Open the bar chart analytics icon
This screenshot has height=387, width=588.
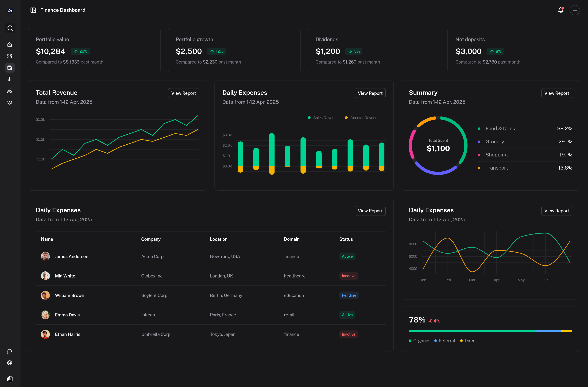[x=10, y=79]
